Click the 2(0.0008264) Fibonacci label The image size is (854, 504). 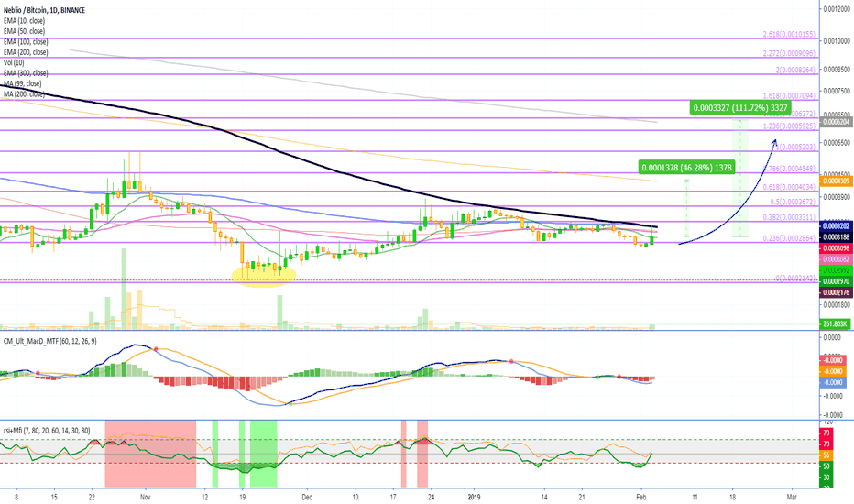[x=795, y=70]
